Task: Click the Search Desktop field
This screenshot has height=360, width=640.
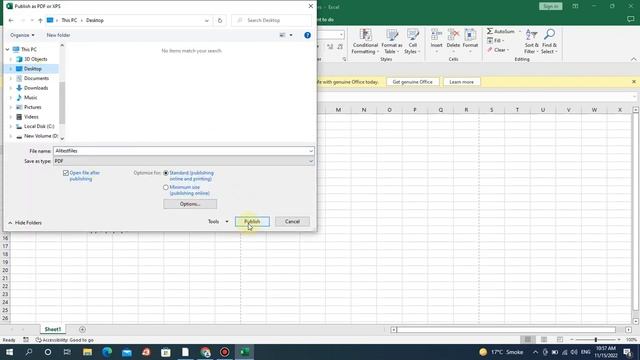Action: pyautogui.click(x=271, y=20)
